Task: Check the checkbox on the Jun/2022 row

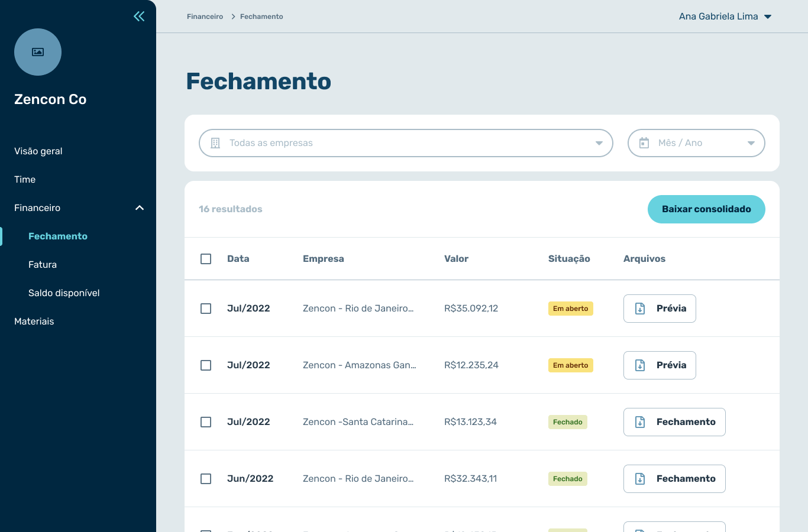Action: pos(206,478)
